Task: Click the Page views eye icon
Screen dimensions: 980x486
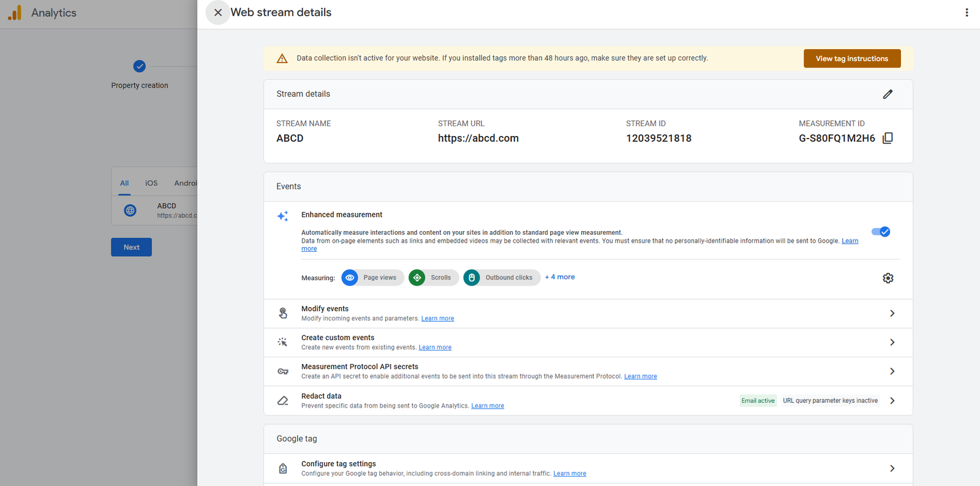Action: click(x=350, y=278)
